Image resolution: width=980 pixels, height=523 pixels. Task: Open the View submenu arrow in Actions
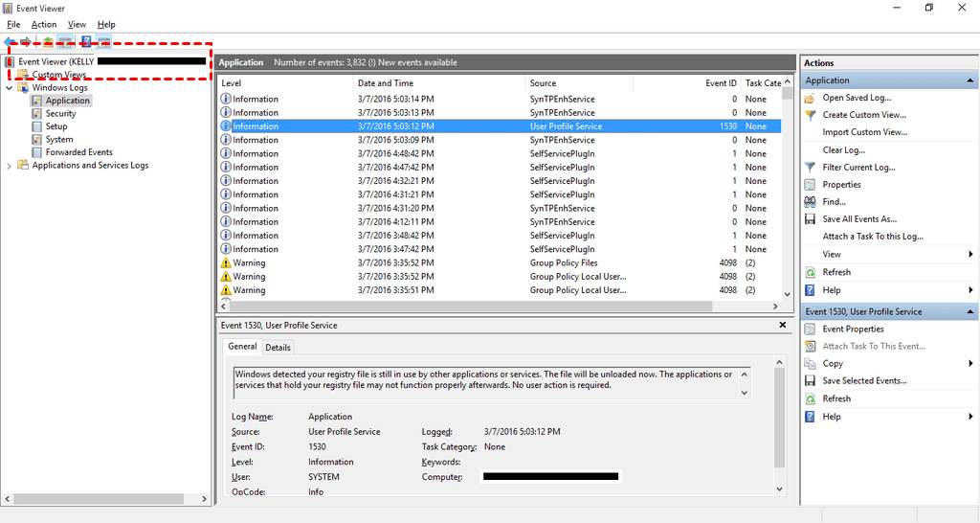[x=971, y=255]
